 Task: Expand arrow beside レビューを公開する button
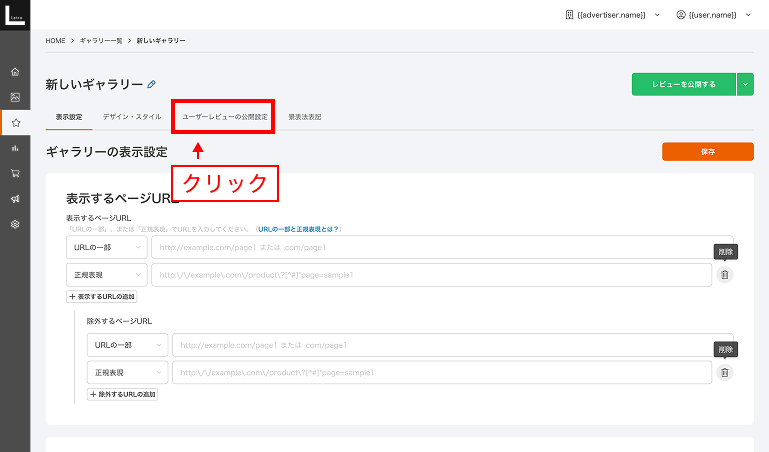coord(745,85)
